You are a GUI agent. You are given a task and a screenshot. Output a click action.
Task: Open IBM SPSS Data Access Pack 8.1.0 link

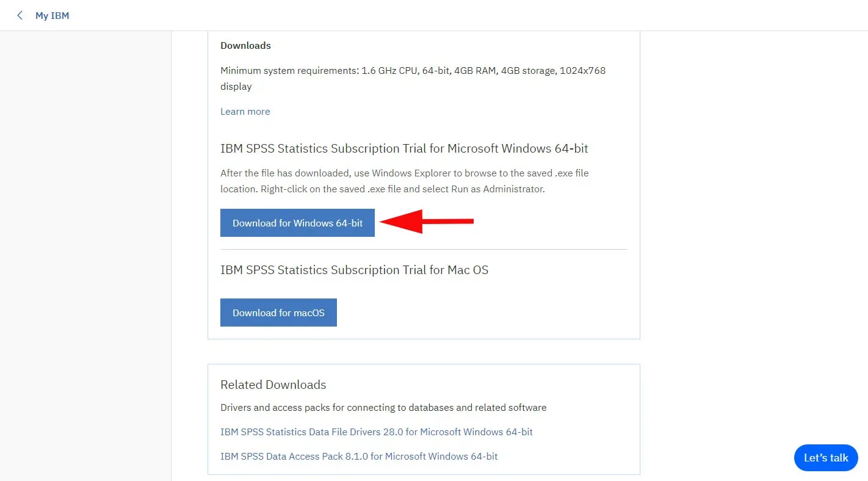[x=359, y=457]
